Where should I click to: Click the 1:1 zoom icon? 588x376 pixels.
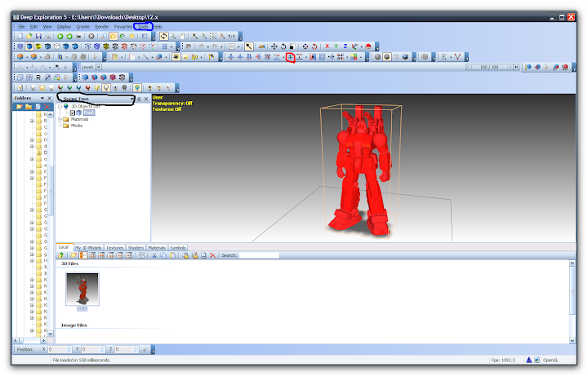pos(231,37)
